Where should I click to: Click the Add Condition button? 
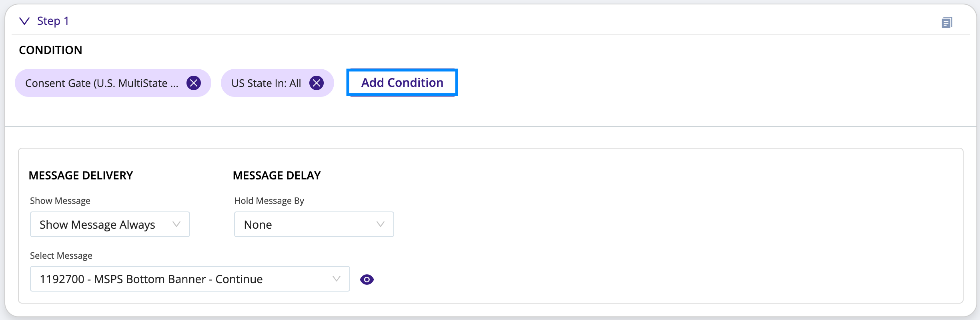(x=402, y=83)
